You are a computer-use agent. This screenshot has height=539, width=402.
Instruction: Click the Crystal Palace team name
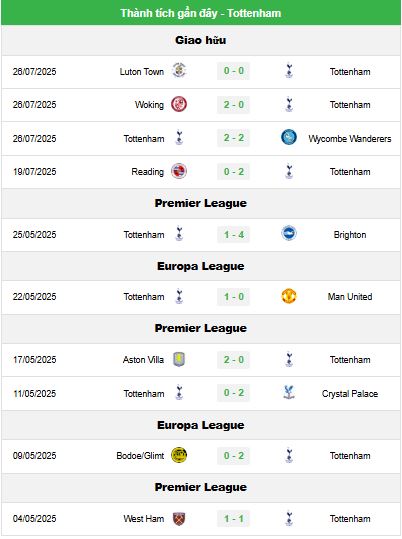click(350, 394)
